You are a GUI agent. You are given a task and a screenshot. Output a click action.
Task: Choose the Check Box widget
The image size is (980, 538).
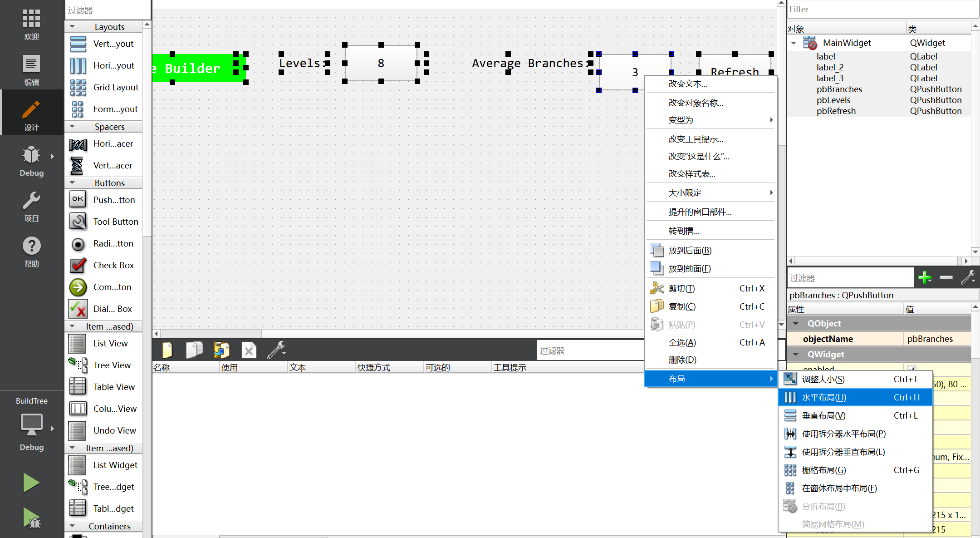(104, 265)
